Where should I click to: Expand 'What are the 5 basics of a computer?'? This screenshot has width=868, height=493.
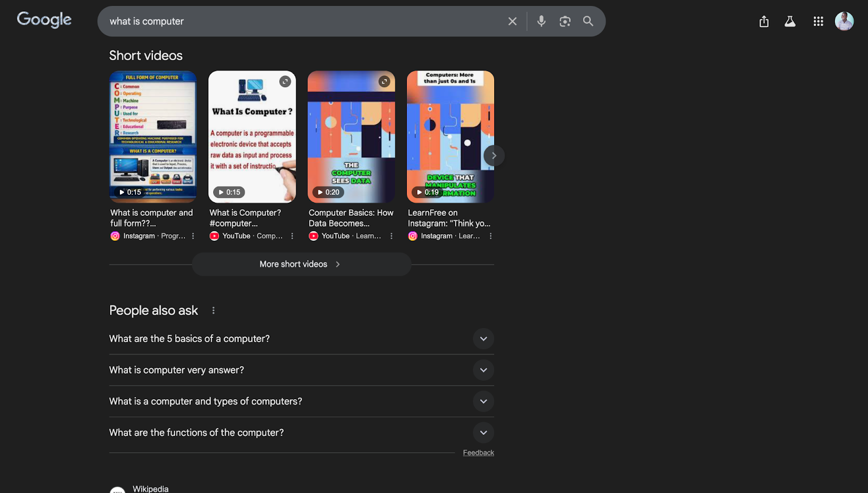[x=483, y=338]
